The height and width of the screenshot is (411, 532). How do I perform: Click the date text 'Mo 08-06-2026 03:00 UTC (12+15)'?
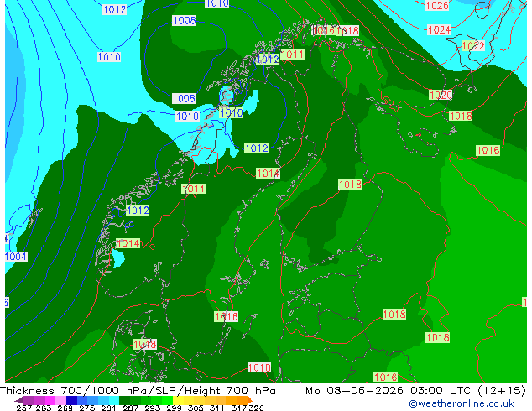(x=415, y=391)
